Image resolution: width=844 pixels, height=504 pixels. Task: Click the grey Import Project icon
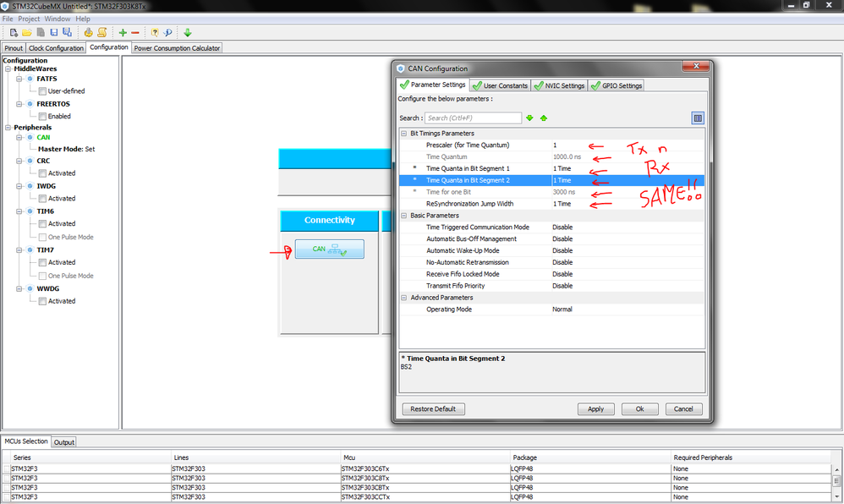click(x=41, y=33)
